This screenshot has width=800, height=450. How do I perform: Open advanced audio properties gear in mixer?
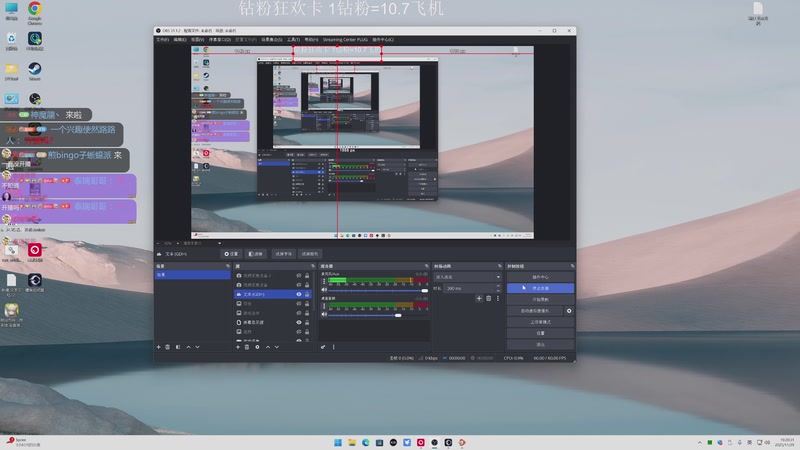[x=323, y=347]
